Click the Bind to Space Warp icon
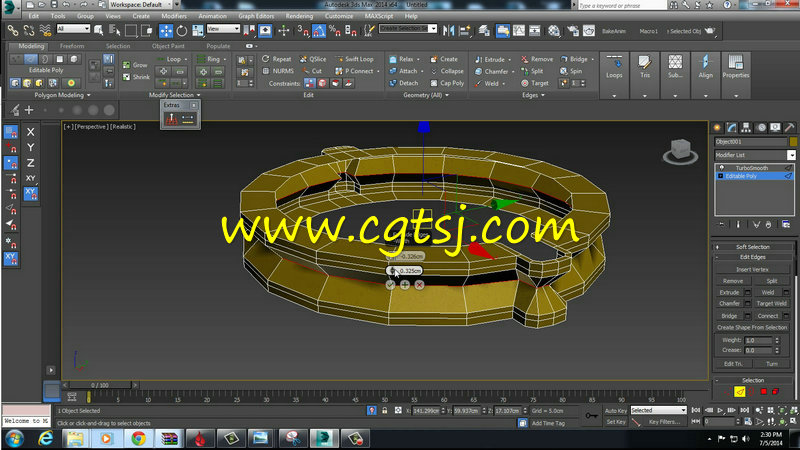The height and width of the screenshot is (450, 800). point(45,31)
